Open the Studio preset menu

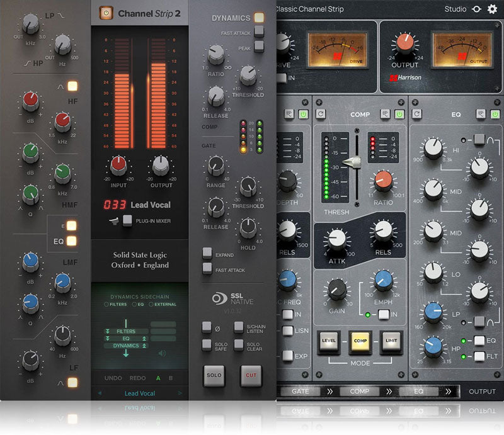(x=455, y=9)
